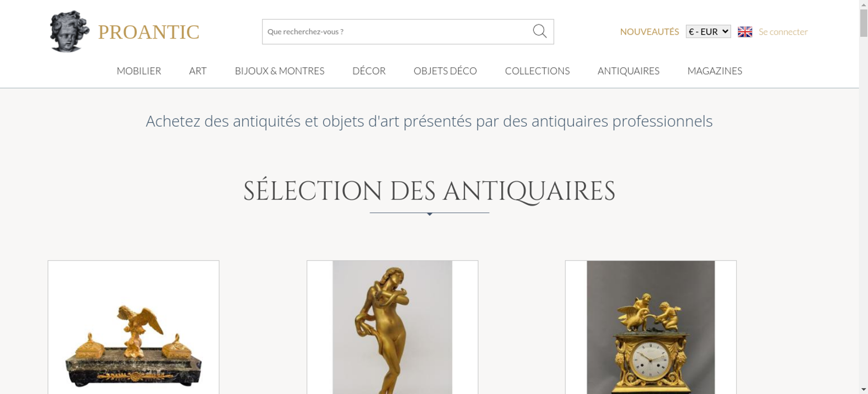Click the PROANTIC brand name text
The height and width of the screenshot is (394, 868).
coord(148,32)
